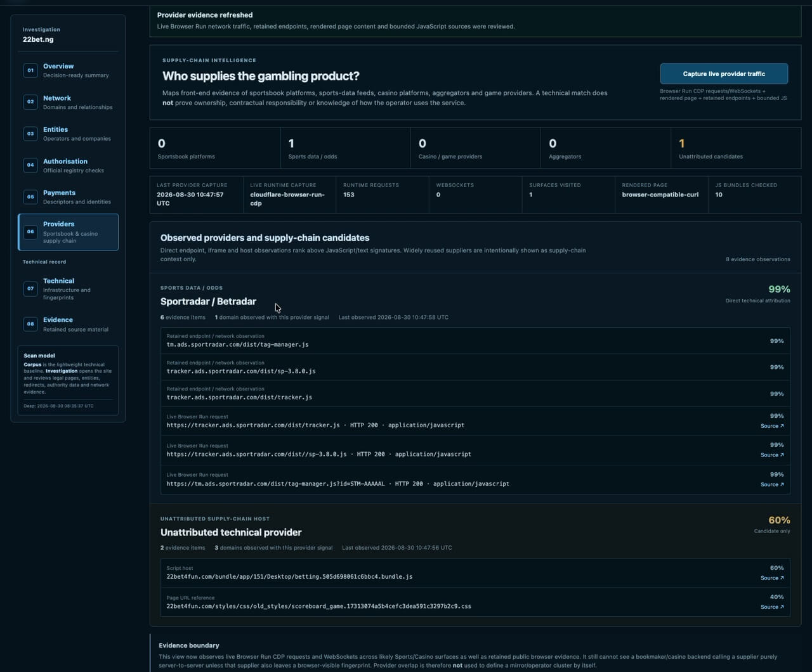Select the Sports data / odds count card

coord(346,148)
